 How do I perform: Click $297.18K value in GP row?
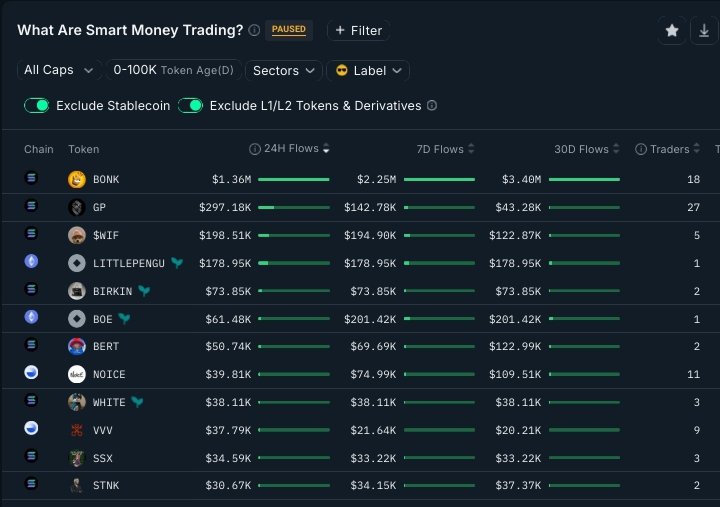225,208
